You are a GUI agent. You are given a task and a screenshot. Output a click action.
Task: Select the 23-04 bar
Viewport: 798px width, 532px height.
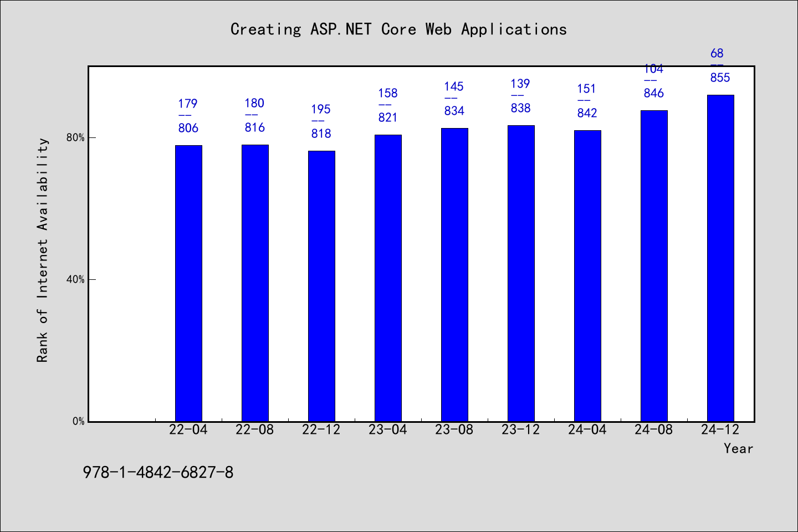(388, 278)
